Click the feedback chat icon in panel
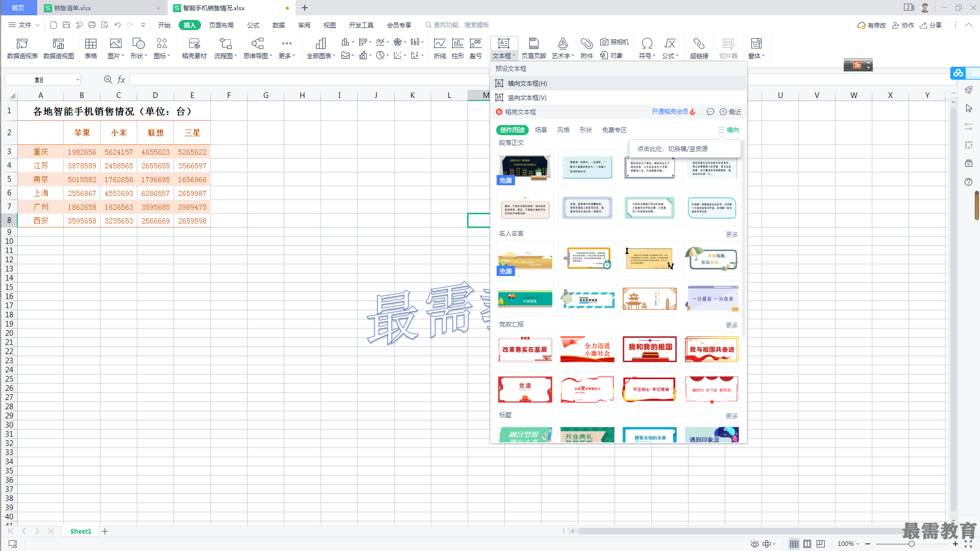Viewport: 980px width, 551px height. (710, 112)
